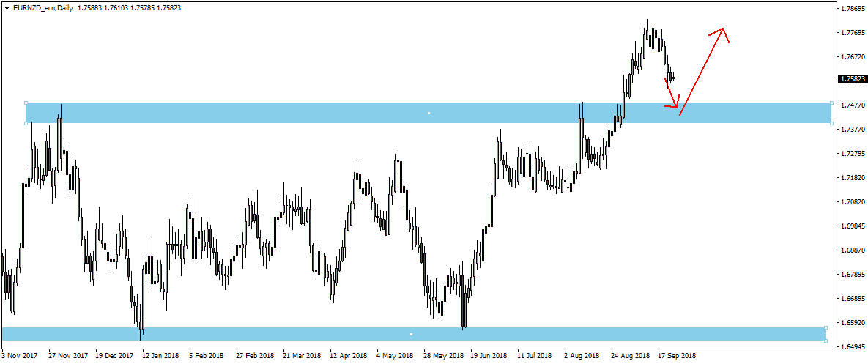
Task: Click the 12 Jan 2018 date label
Action: [160, 356]
